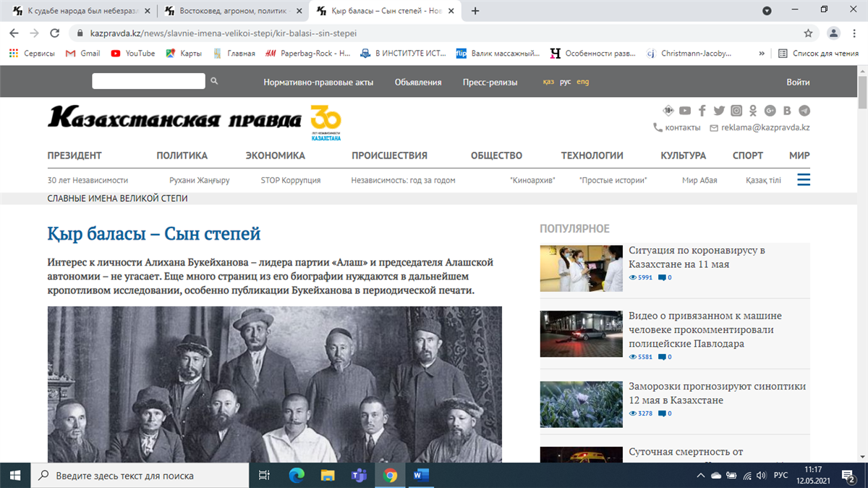Open the Telegram channel icon
The width and height of the screenshot is (868, 488).
coord(804,111)
